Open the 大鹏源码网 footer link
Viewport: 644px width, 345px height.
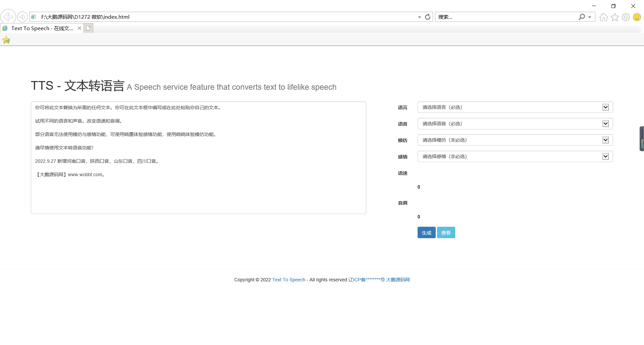pyautogui.click(x=398, y=280)
